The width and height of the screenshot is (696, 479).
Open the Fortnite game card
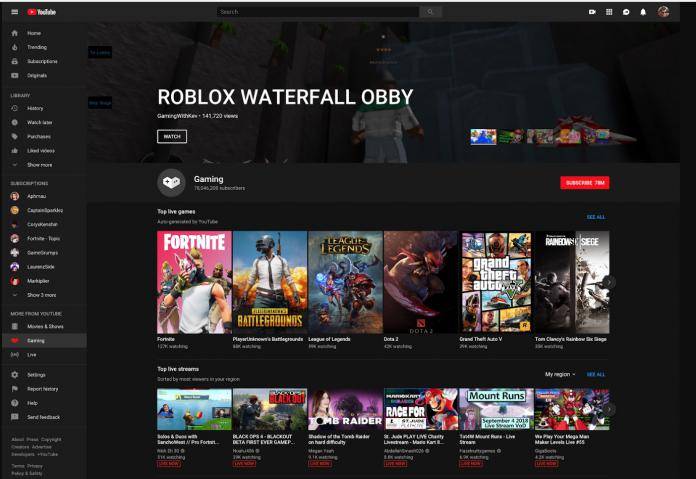tap(194, 282)
